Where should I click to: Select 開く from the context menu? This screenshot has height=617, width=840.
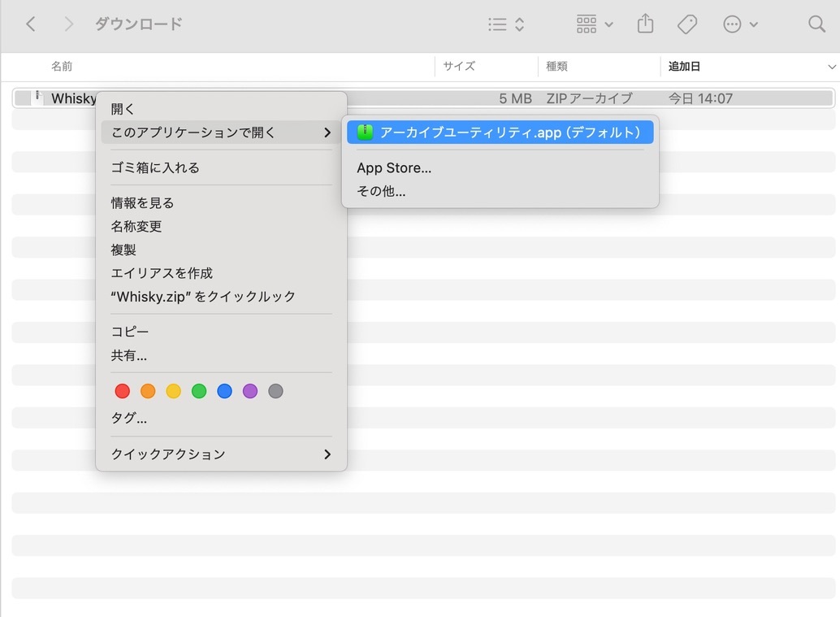pos(123,107)
